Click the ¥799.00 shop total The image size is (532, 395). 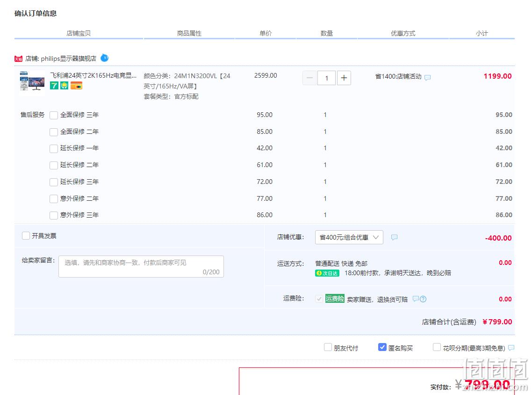[x=497, y=322]
